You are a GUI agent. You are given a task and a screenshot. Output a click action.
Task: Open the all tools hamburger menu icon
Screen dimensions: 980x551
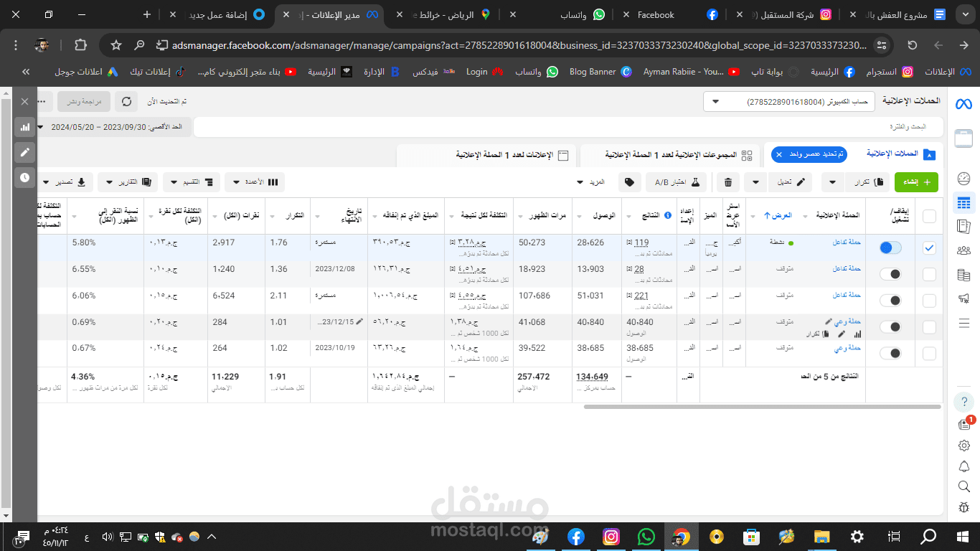(x=963, y=323)
